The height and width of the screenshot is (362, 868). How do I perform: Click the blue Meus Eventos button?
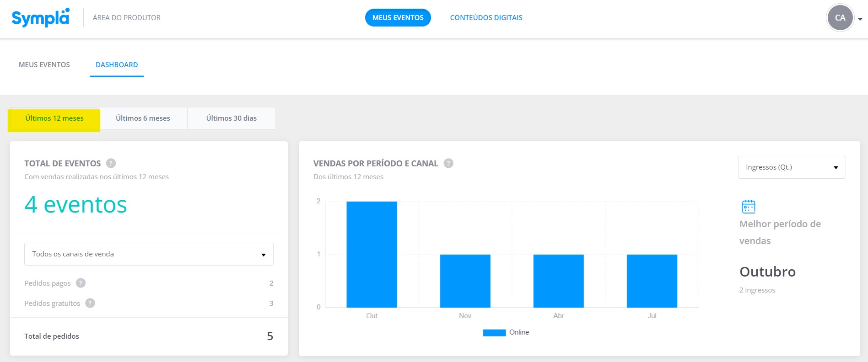point(398,17)
